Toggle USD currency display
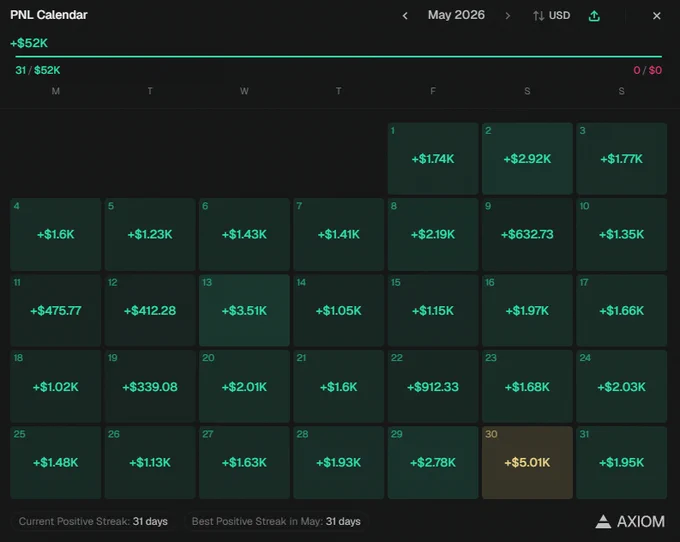This screenshot has width=680, height=542. (552, 16)
